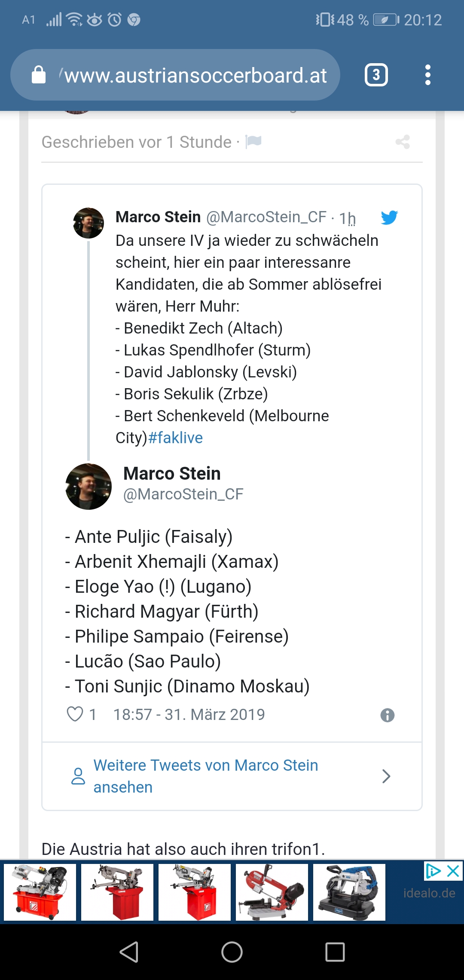Open Android recent apps square button
The height and width of the screenshot is (980, 464).
(x=335, y=952)
